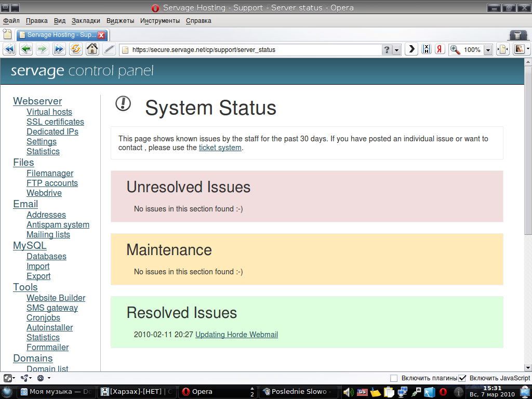
Task: Open the Вид menu
Action: click(60, 21)
